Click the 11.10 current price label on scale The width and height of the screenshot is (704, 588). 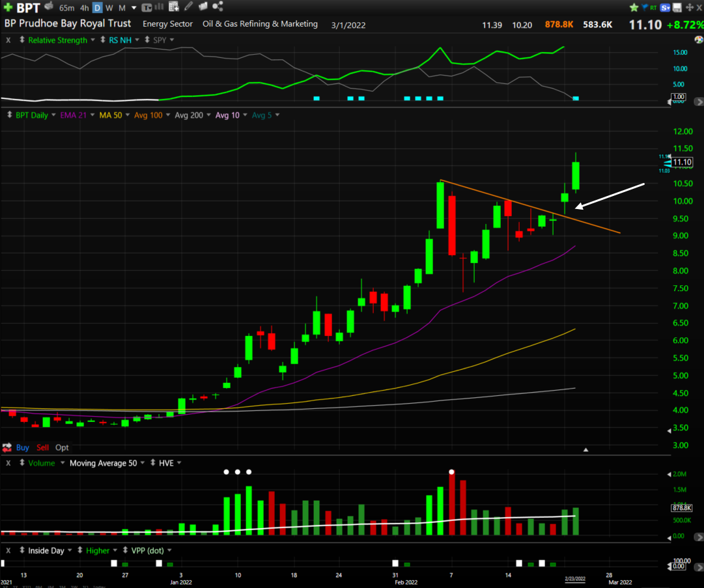pyautogui.click(x=682, y=162)
